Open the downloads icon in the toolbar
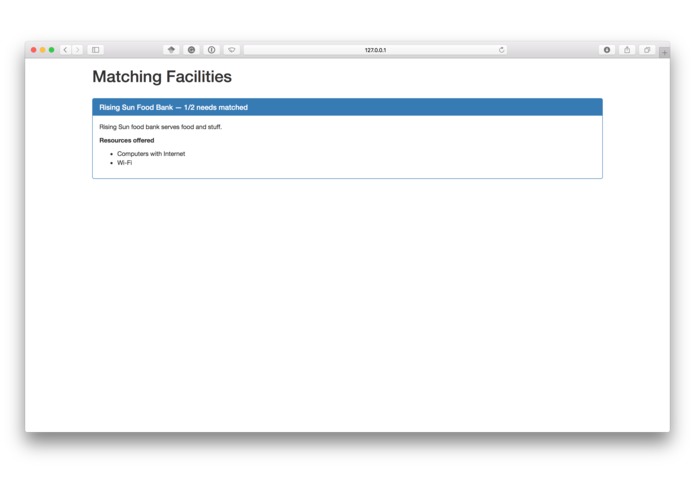Screen dimensions: 695x494 [607, 50]
